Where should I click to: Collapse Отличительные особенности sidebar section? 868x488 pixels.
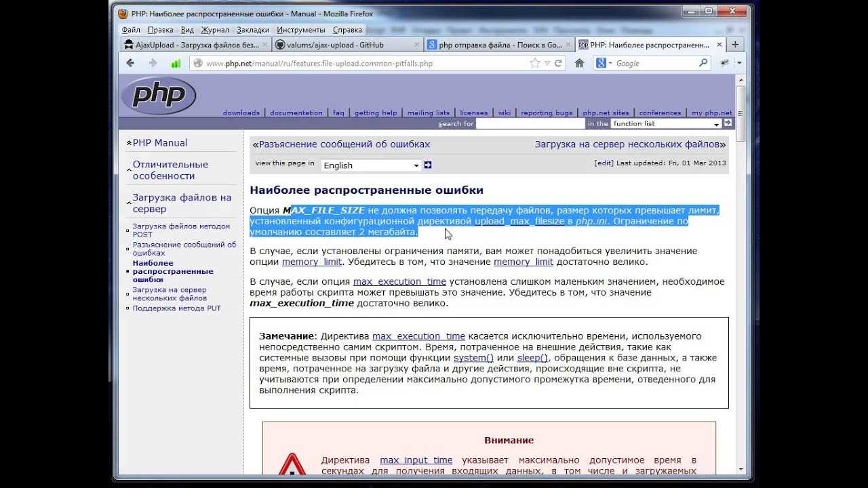tap(129, 170)
